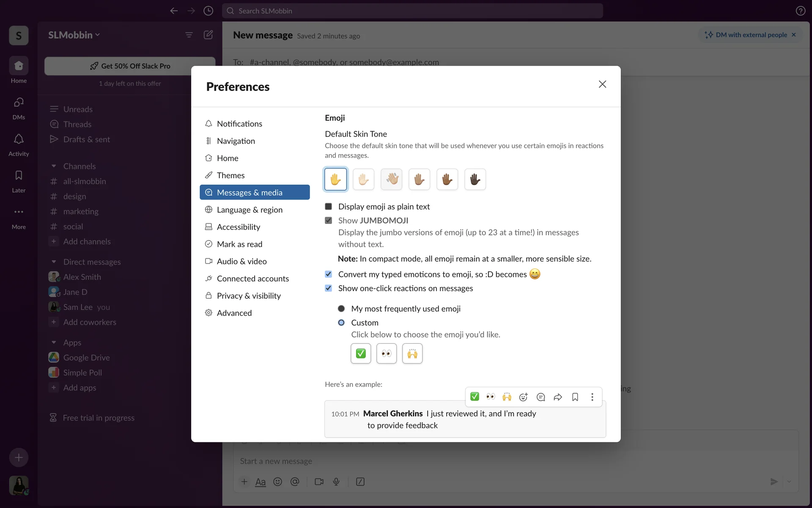This screenshot has width=812, height=508.
Task: Uncheck Show one-click reactions on messages
Action: coord(329,288)
